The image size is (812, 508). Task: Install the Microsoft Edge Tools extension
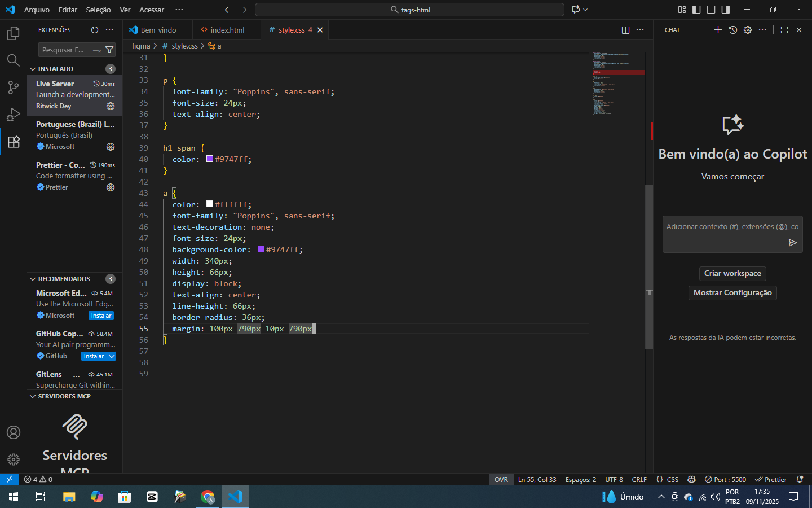[101, 316]
